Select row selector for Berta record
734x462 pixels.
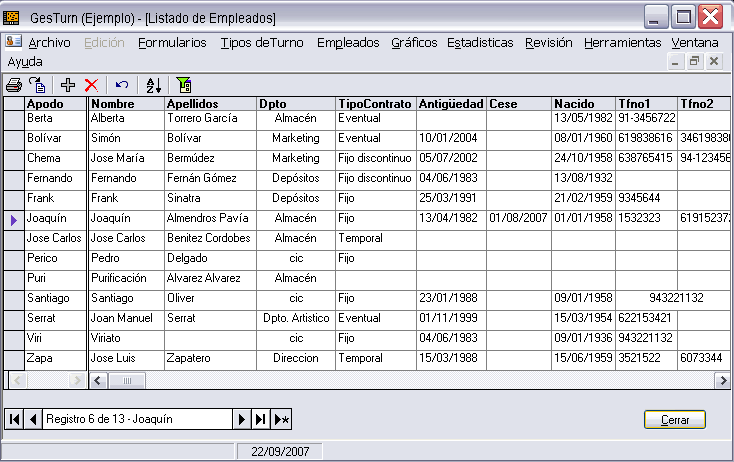click(x=14, y=118)
